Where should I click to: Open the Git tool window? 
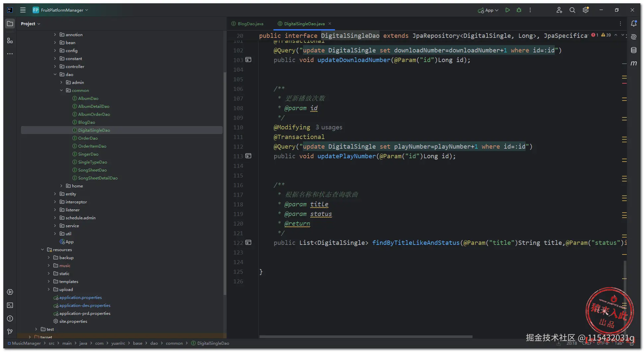[10, 332]
